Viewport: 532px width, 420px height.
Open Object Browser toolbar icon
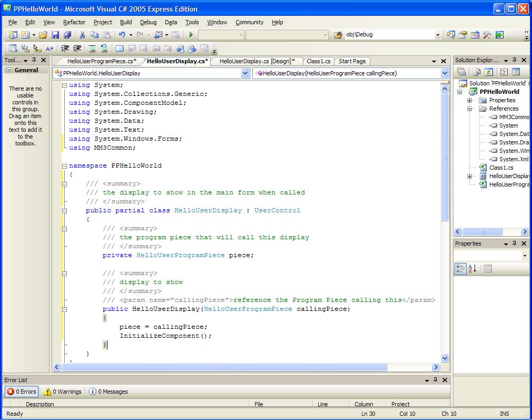[x=475, y=35]
